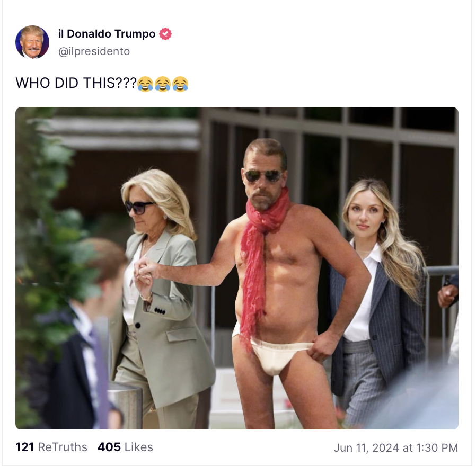View the 405 likes number

(109, 447)
